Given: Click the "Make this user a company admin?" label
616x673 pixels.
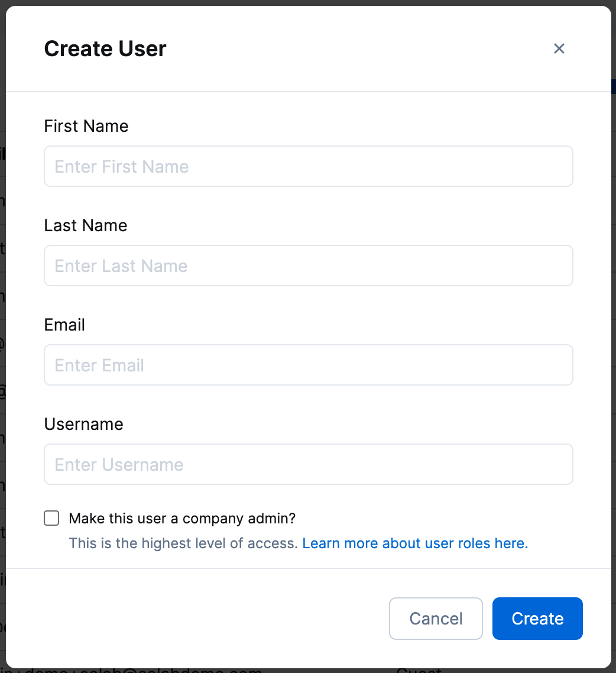Looking at the screenshot, I should point(182,519).
